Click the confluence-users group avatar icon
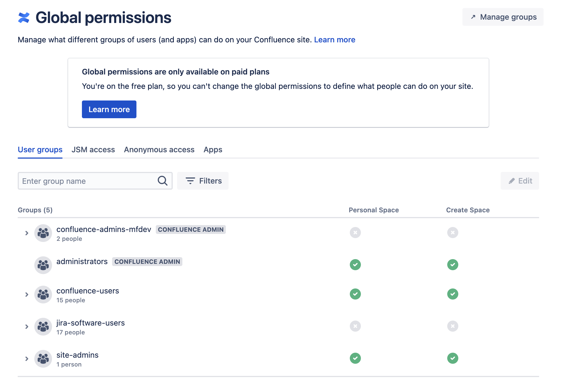 43,295
